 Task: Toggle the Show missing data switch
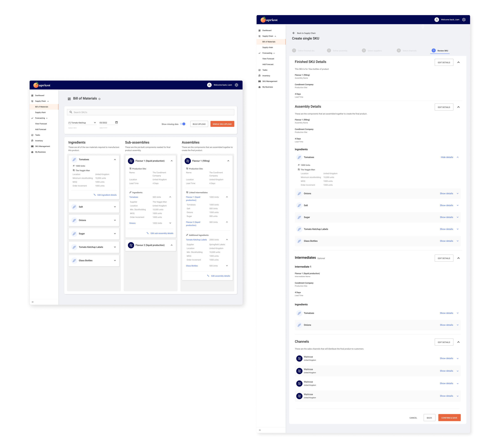(183, 124)
